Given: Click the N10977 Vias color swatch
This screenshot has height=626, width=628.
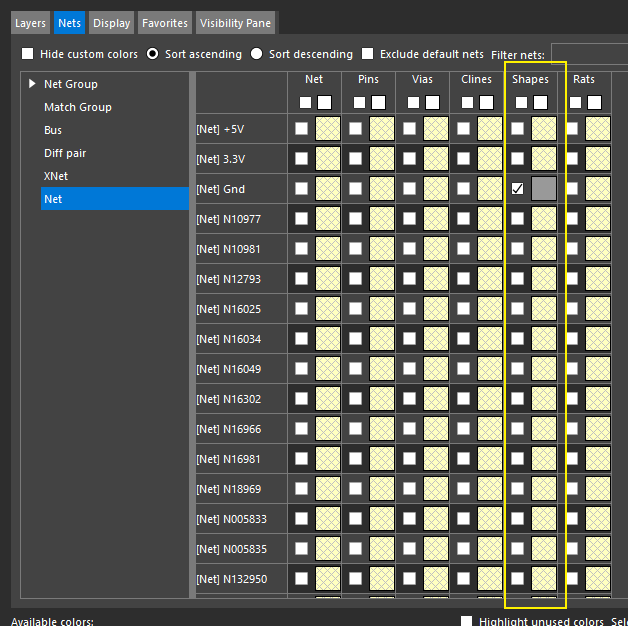Looking at the screenshot, I should tap(435, 219).
